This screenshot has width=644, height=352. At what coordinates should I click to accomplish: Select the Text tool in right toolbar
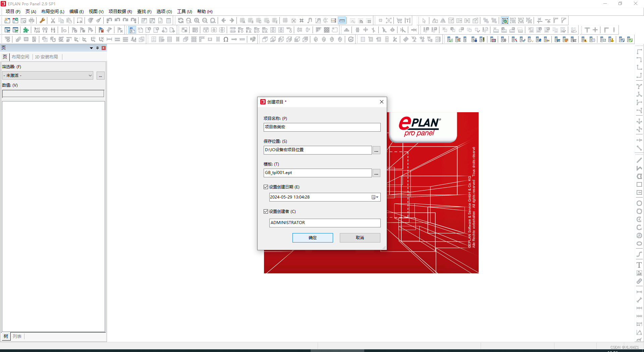point(639,265)
